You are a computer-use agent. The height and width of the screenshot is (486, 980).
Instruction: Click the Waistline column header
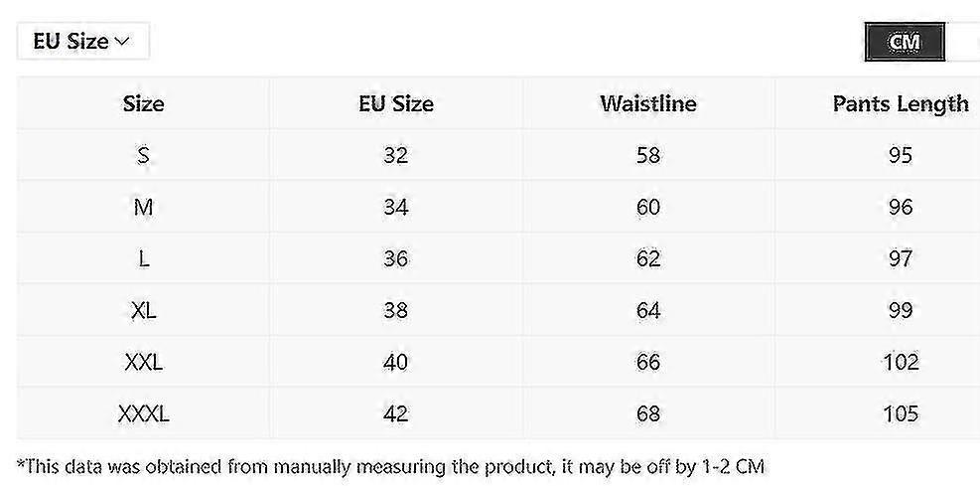pos(648,103)
